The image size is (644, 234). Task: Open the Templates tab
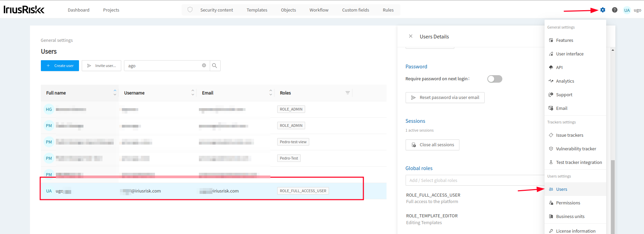click(x=257, y=10)
